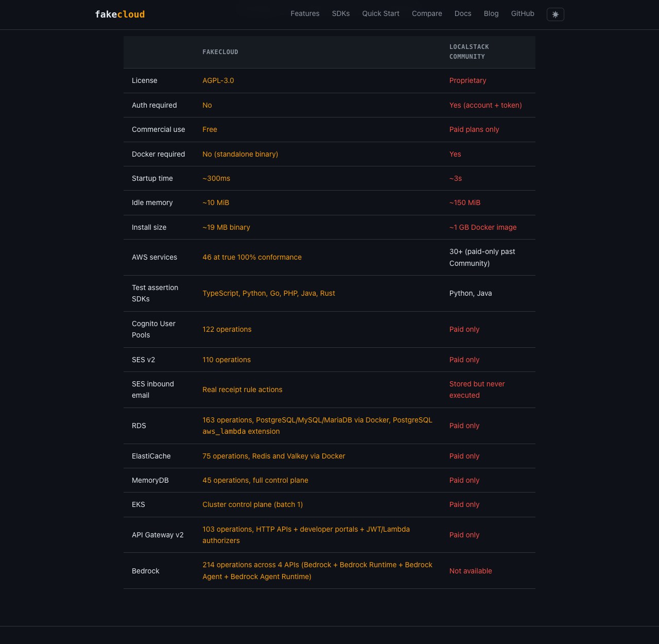Select the Idle memory row label
The height and width of the screenshot is (644, 659).
[152, 203]
